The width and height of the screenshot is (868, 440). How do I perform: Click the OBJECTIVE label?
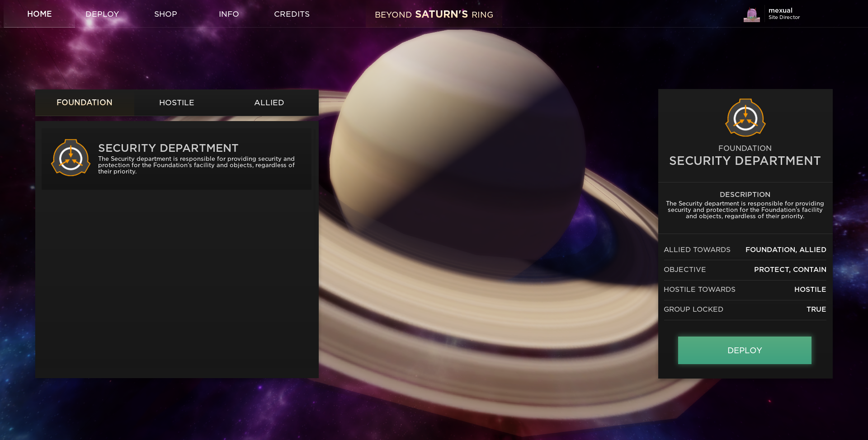pyautogui.click(x=684, y=270)
